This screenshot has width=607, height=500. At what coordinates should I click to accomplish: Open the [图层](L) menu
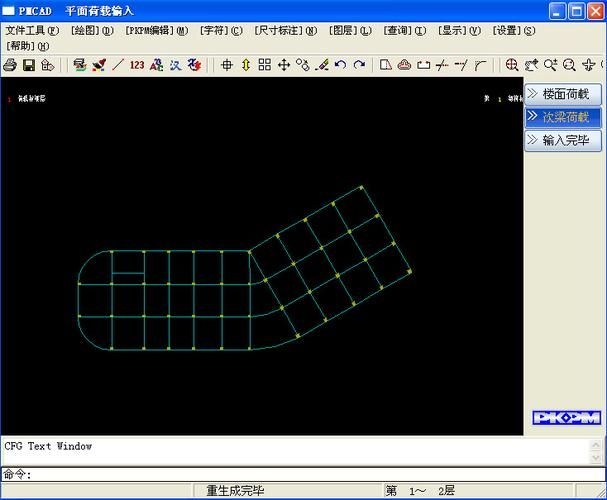coord(351,30)
